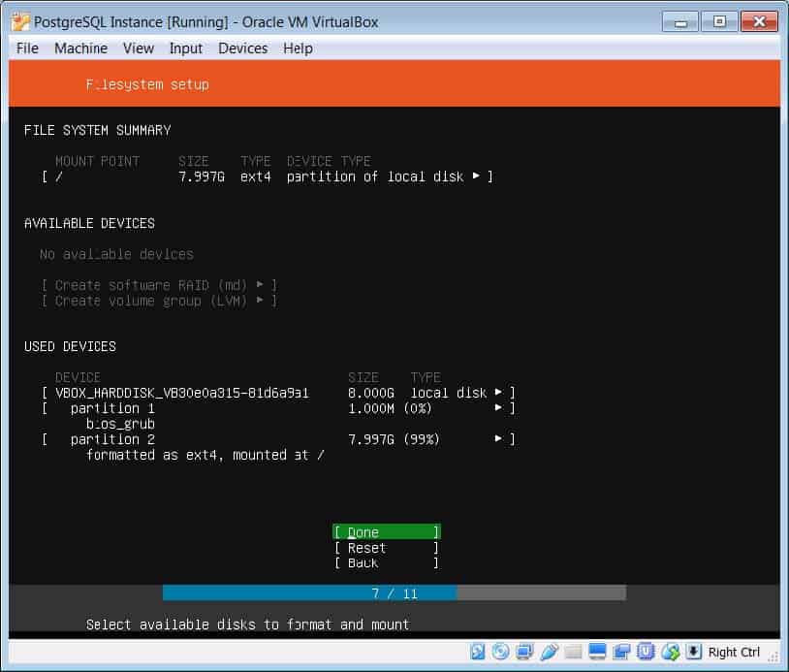Click the keyboard capture arrow icon

point(693,652)
